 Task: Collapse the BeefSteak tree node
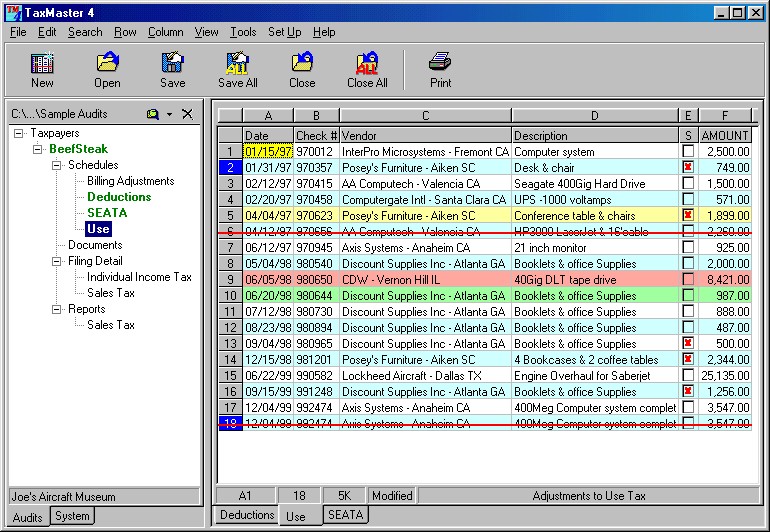(37, 149)
